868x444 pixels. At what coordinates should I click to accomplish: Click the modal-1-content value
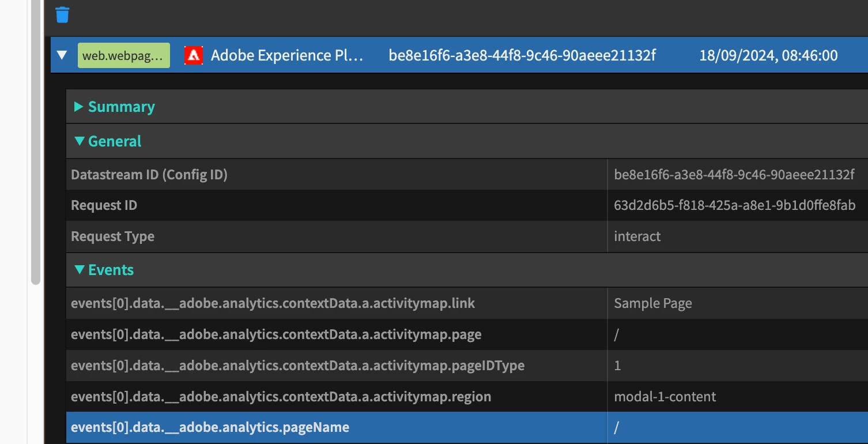(665, 397)
